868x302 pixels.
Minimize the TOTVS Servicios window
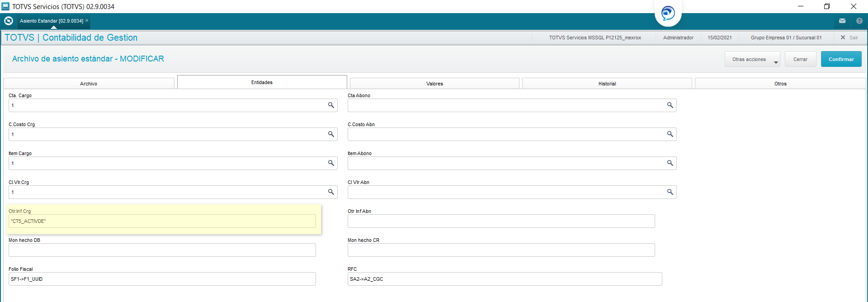[x=801, y=6]
